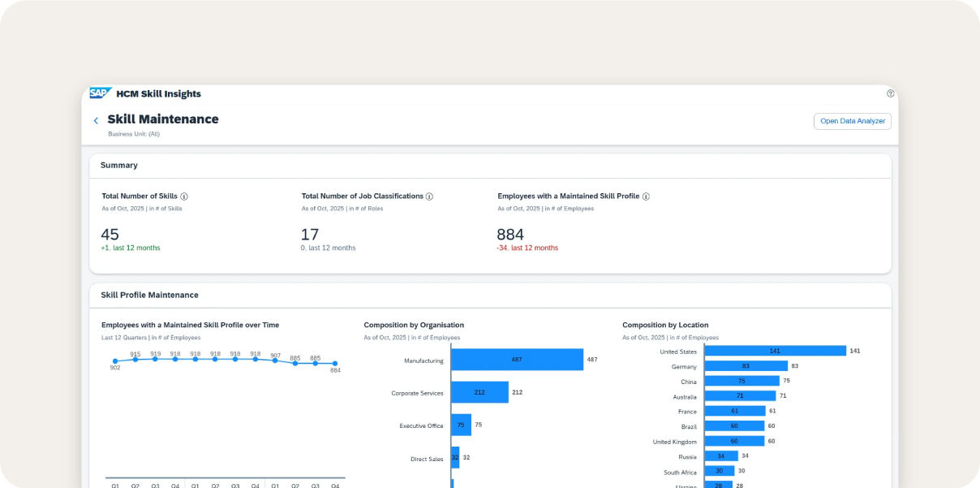The width and height of the screenshot is (980, 488).
Task: Click the HCM Skill Insights title
Action: (158, 93)
